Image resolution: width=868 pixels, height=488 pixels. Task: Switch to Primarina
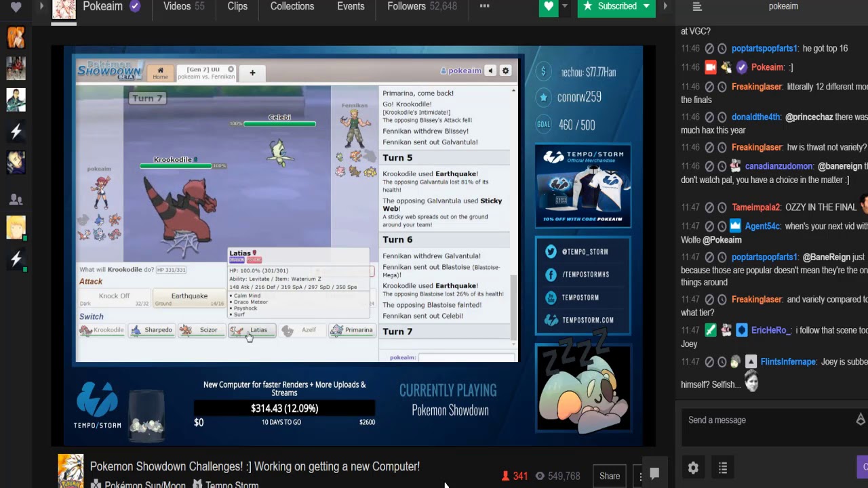pyautogui.click(x=352, y=330)
